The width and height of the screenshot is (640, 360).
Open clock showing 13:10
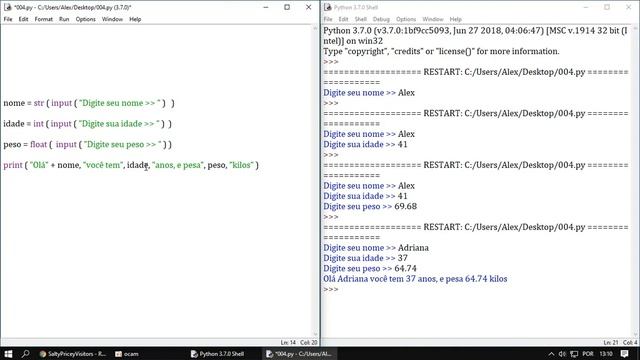click(x=606, y=354)
